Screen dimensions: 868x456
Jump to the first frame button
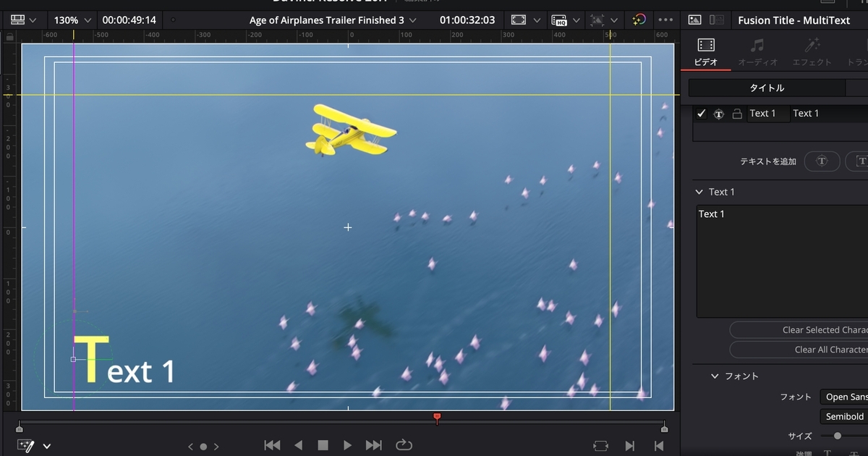272,445
